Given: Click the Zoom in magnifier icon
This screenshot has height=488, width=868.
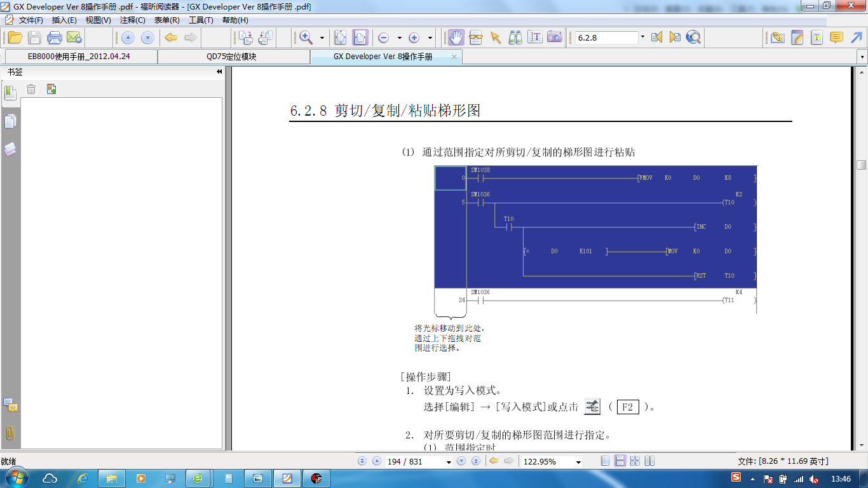Looking at the screenshot, I should [306, 37].
